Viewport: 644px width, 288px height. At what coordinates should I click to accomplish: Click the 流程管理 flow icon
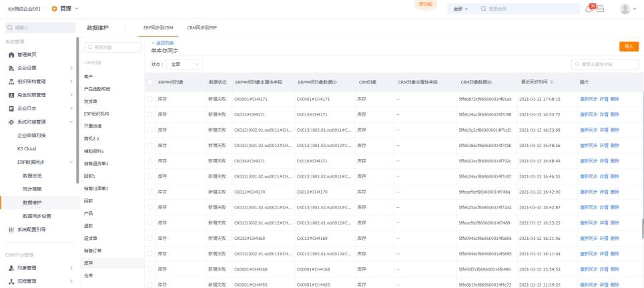click(x=11, y=281)
